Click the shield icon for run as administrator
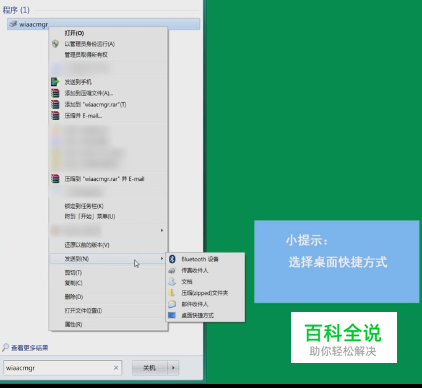Image resolution: width=422 pixels, height=388 pixels. [55, 44]
